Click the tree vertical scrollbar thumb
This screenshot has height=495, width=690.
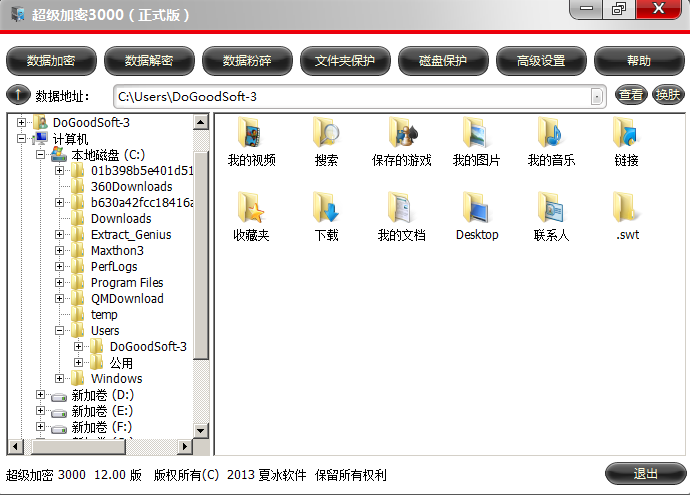(x=201, y=256)
